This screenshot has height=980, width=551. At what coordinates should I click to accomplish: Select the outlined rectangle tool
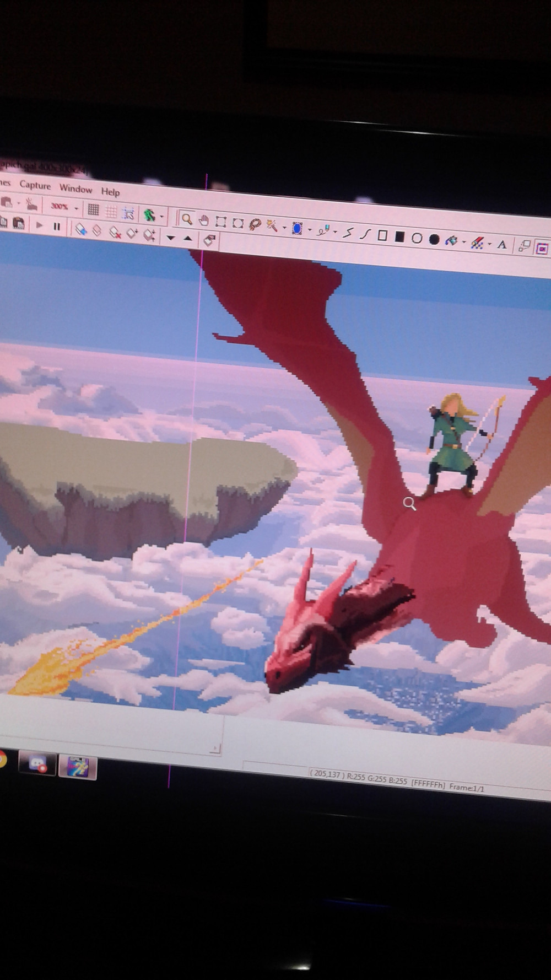click(x=382, y=235)
